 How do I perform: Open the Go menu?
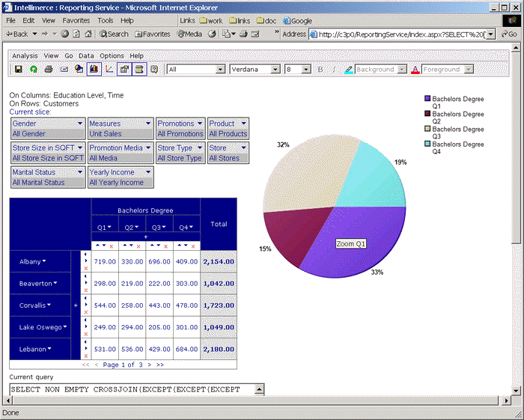click(69, 56)
